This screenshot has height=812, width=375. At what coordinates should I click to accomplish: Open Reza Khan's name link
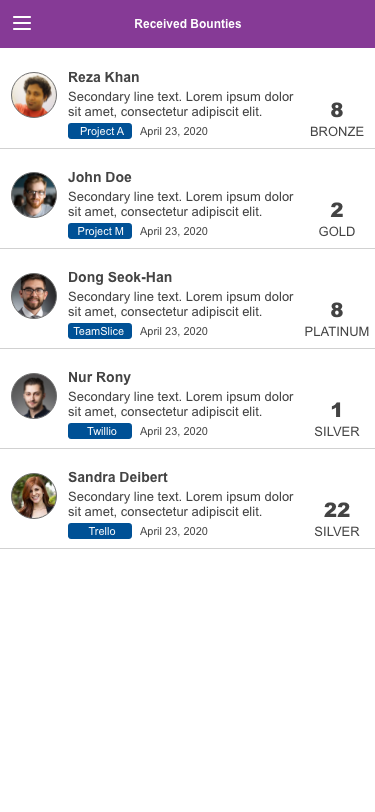pyautogui.click(x=104, y=77)
